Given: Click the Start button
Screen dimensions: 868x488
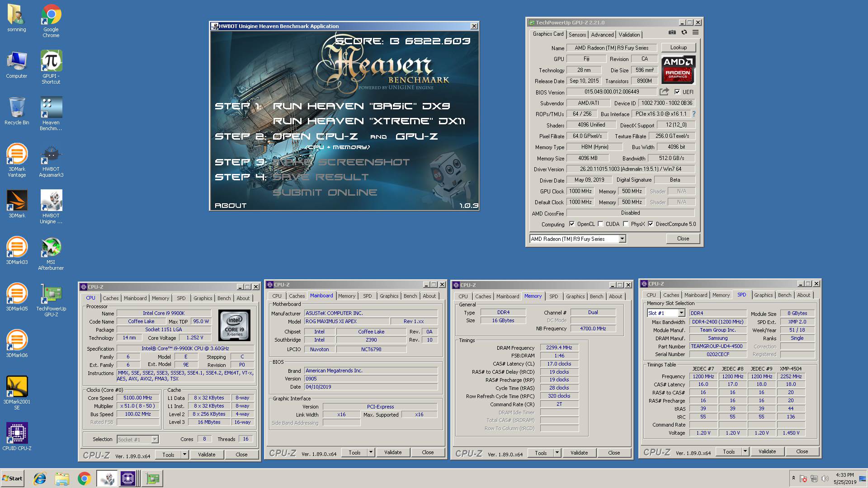Looking at the screenshot, I should tap(12, 479).
